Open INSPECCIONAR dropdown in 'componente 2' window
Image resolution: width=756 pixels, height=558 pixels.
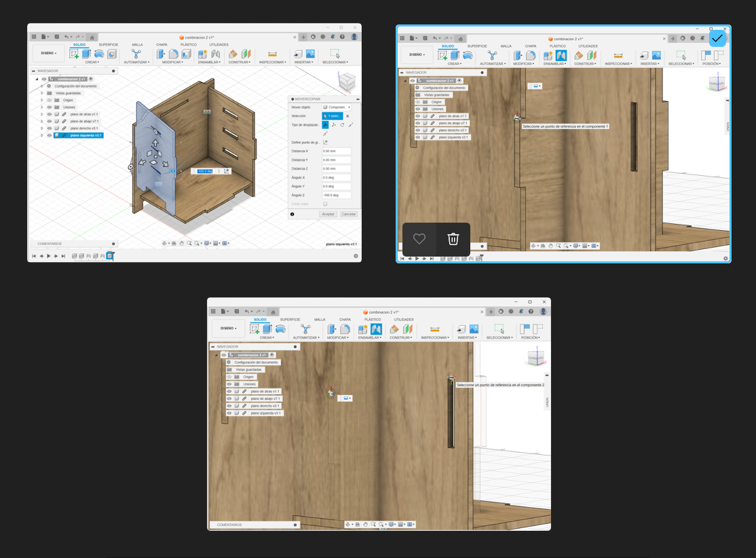click(x=435, y=337)
